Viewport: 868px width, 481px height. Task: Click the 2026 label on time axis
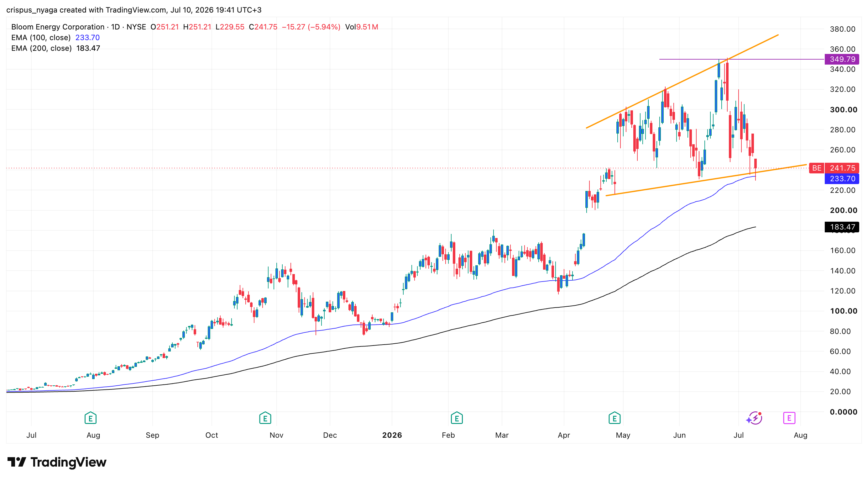pos(392,435)
